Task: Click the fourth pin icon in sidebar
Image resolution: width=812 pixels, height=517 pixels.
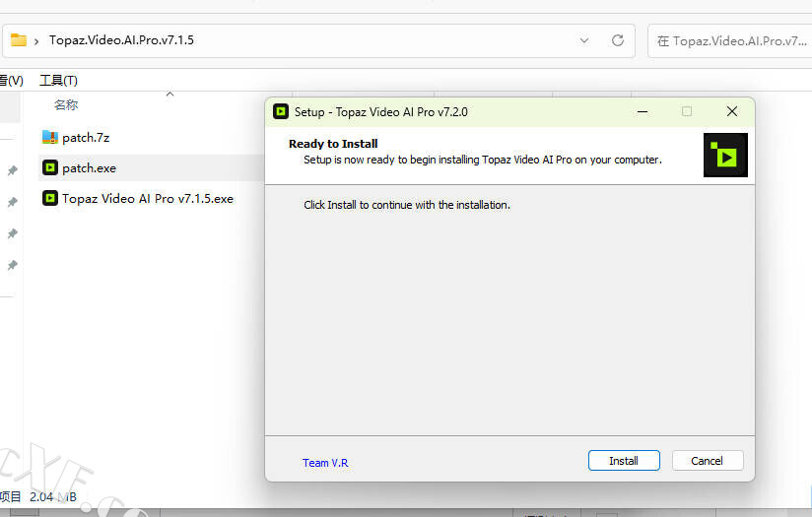Action: 13,265
